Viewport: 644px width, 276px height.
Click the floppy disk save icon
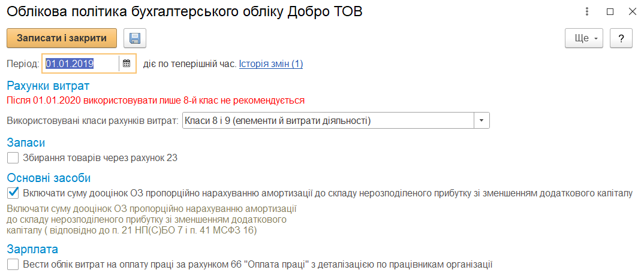click(135, 38)
